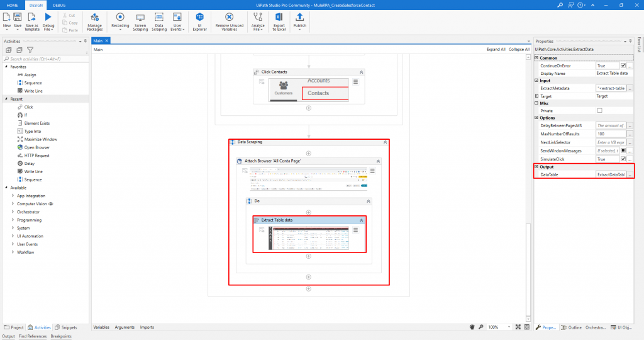This screenshot has height=340, width=644.
Task: Collapse the Extract Table data activity
Action: 362,220
